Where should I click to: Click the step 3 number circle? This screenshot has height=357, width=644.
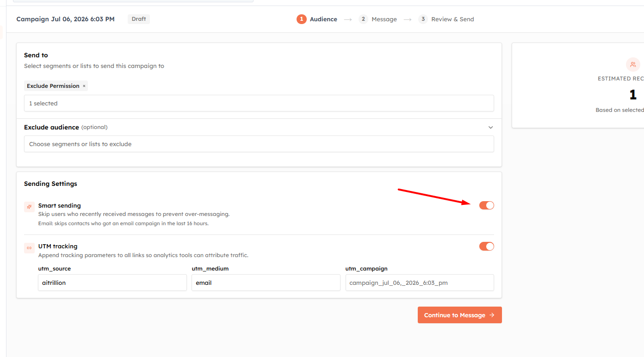(423, 19)
